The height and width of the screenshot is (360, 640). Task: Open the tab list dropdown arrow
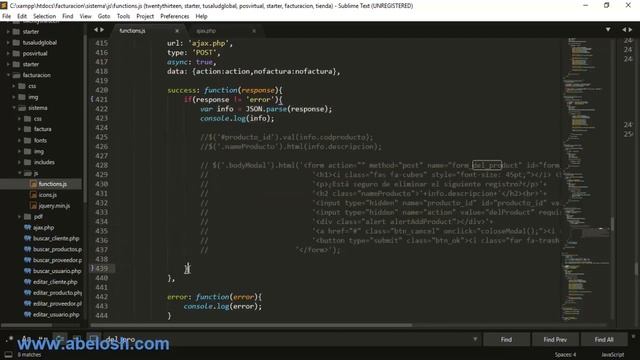608,30
